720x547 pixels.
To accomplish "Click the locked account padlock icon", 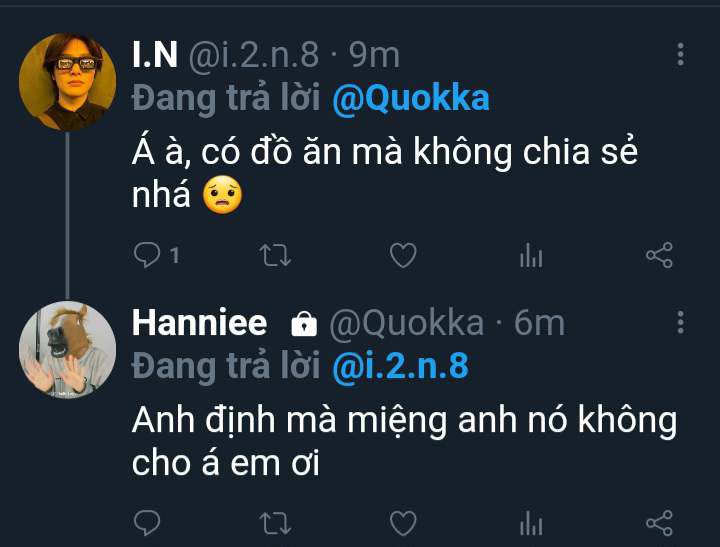I will coord(303,324).
